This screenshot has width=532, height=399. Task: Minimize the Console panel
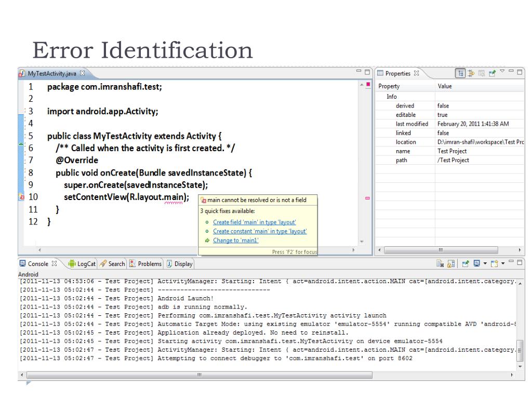tap(511, 261)
